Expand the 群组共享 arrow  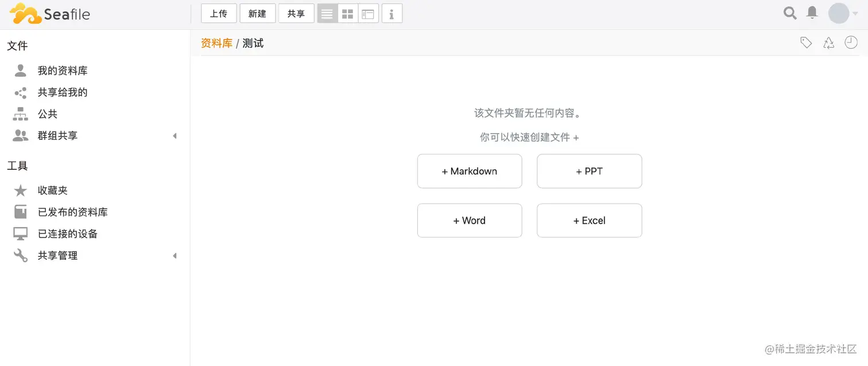tap(175, 136)
